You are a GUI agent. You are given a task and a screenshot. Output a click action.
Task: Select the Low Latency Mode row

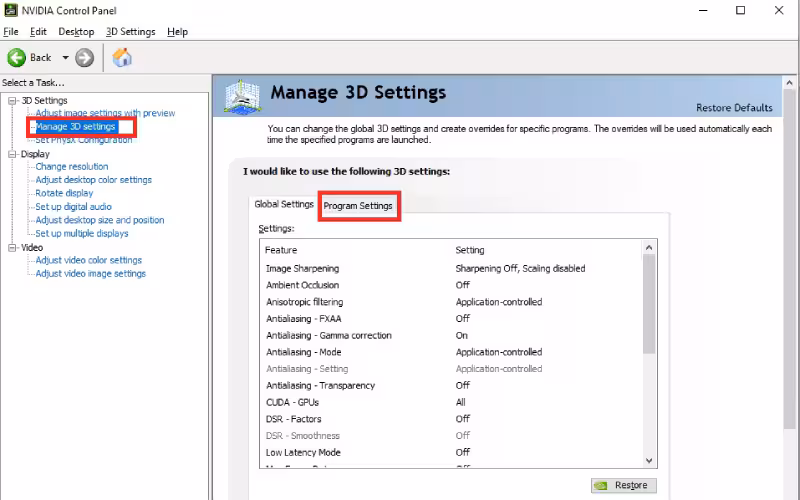click(x=451, y=453)
